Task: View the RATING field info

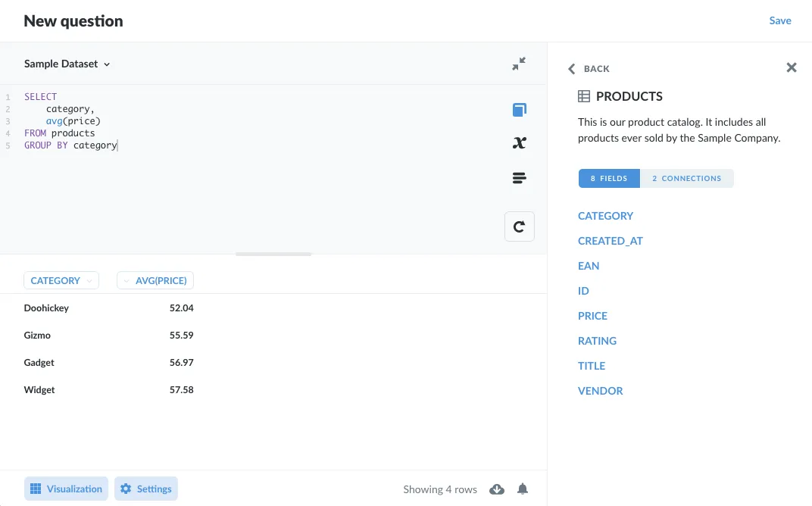Action: tap(597, 340)
